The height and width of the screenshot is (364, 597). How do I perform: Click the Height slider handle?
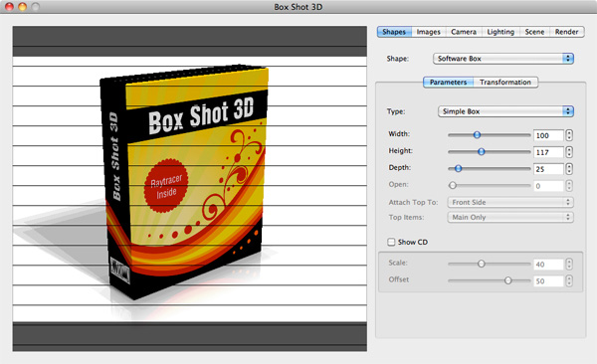482,151
